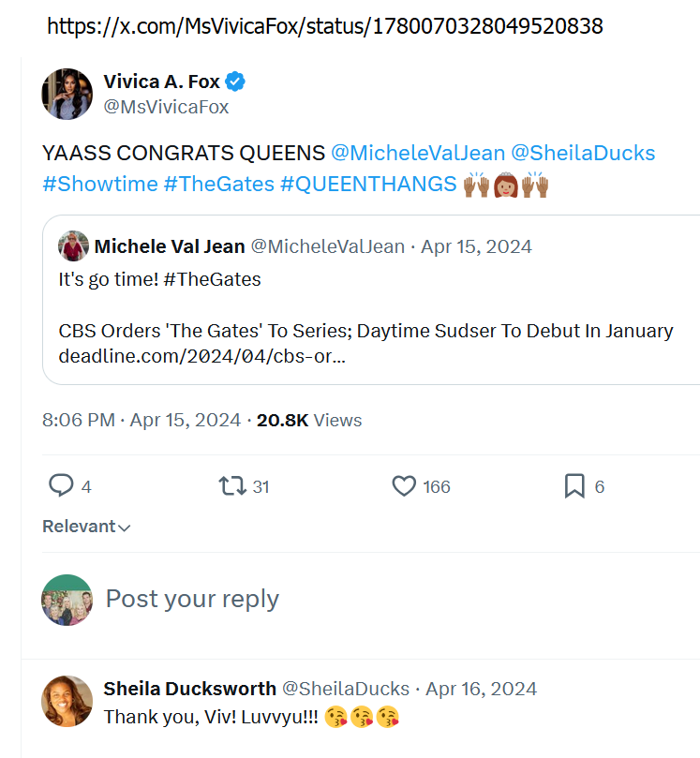This screenshot has width=700, height=758.
Task: Open Michele Val Jean's avatar
Action: 74,246
